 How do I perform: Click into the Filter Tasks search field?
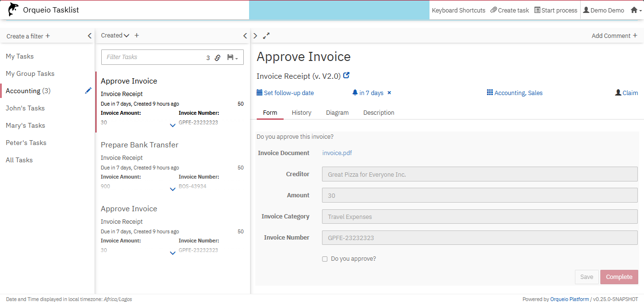point(154,57)
